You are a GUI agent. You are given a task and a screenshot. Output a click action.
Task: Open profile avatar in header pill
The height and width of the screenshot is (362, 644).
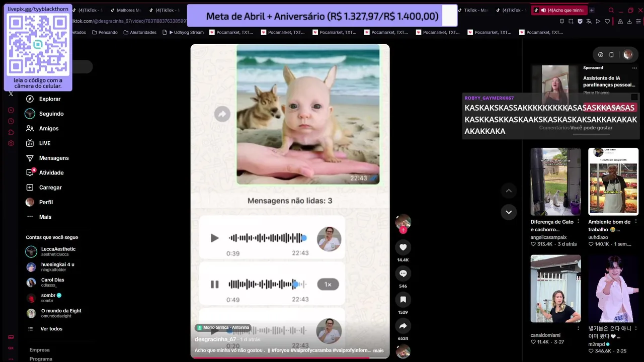pyautogui.click(x=628, y=55)
